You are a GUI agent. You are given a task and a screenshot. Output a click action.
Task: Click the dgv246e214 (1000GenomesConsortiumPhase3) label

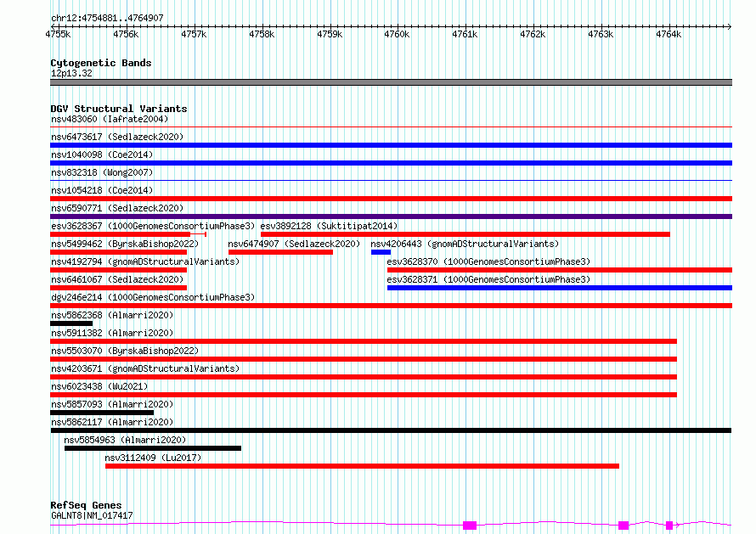pos(153,297)
